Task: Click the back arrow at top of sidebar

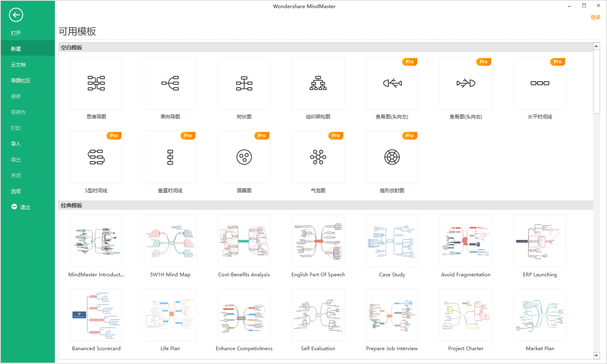Action: pos(16,15)
